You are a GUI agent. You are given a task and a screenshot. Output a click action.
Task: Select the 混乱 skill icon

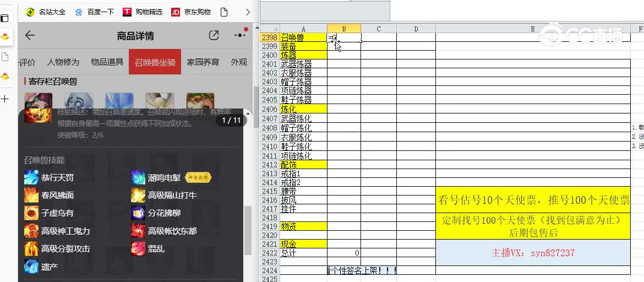click(138, 249)
